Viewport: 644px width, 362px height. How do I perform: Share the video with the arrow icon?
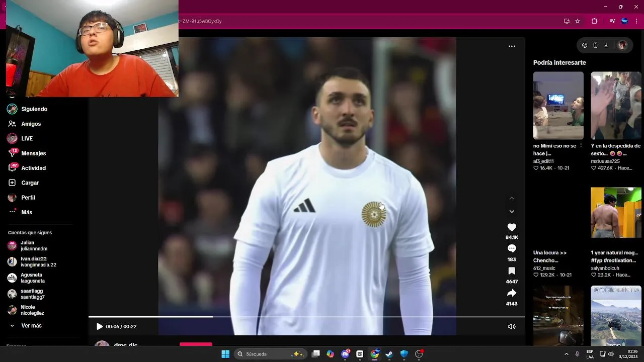click(512, 293)
